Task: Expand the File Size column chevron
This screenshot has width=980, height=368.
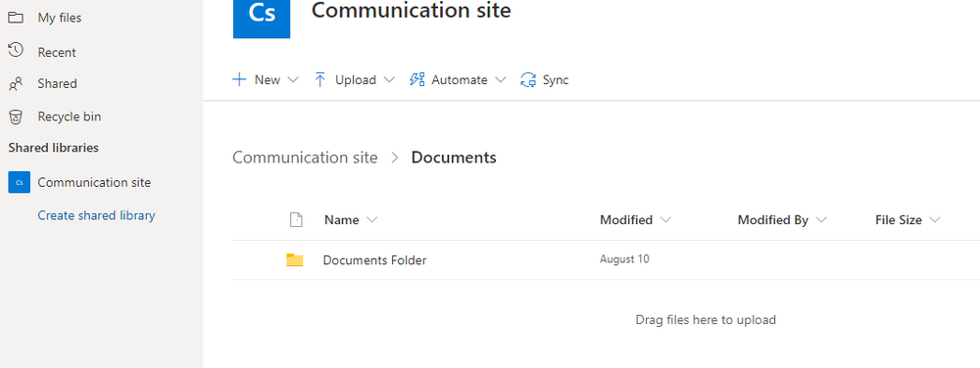Action: tap(935, 220)
